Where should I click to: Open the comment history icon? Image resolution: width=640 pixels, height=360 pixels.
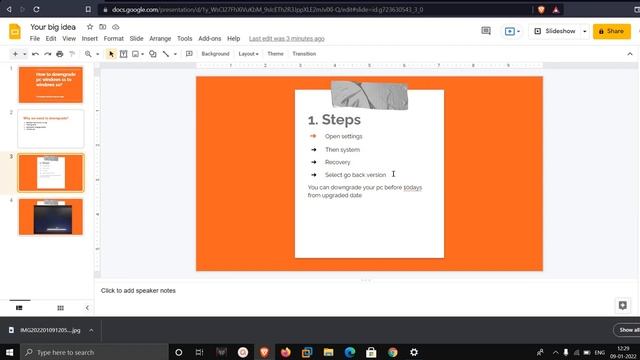[x=486, y=31]
